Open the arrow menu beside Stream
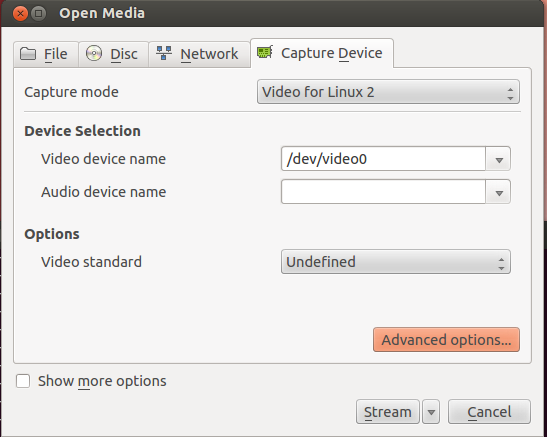Image resolution: width=547 pixels, height=437 pixels. point(431,412)
